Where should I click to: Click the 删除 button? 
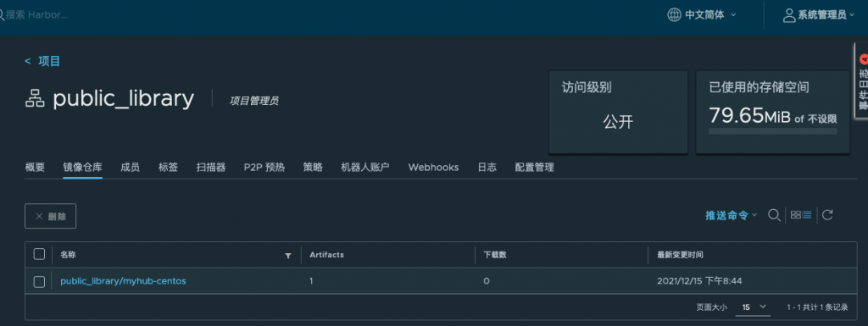point(50,216)
